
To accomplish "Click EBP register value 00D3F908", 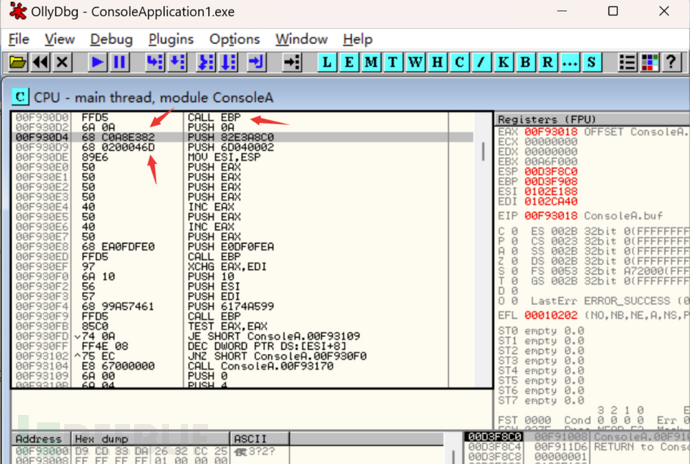I will coord(551,181).
